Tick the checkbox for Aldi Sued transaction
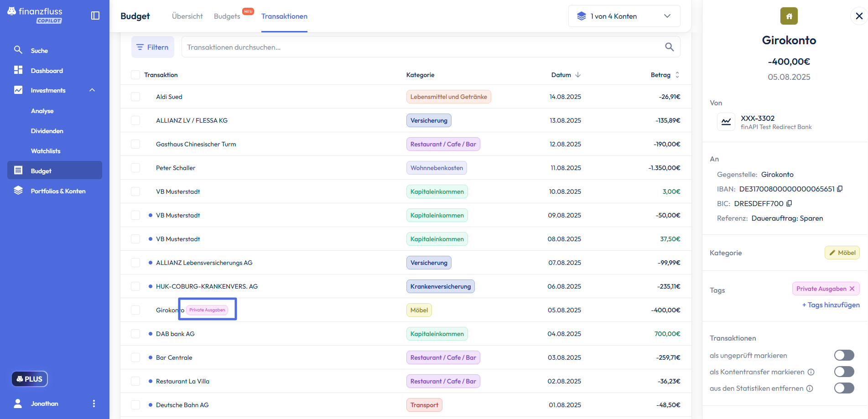The width and height of the screenshot is (868, 419). click(135, 97)
